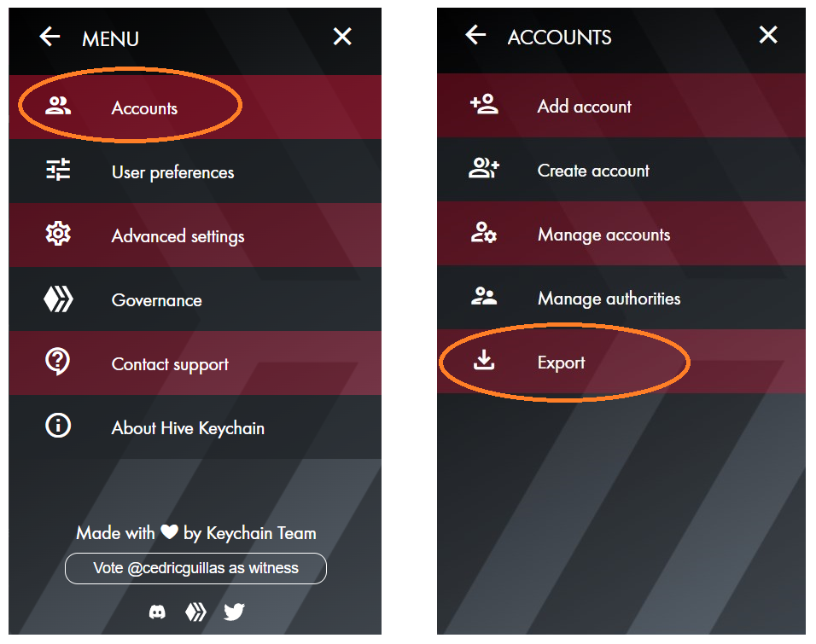
Task: Open Manage accounts option
Action: (621, 234)
